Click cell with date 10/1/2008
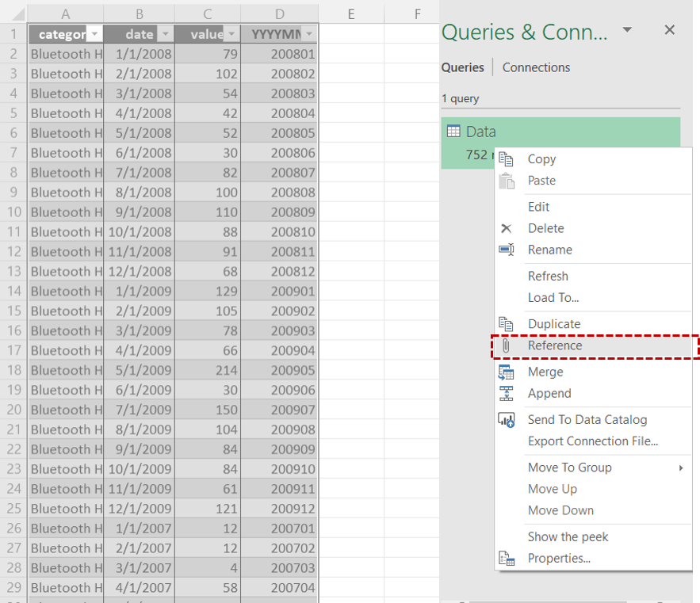This screenshot has width=700, height=603. click(140, 231)
